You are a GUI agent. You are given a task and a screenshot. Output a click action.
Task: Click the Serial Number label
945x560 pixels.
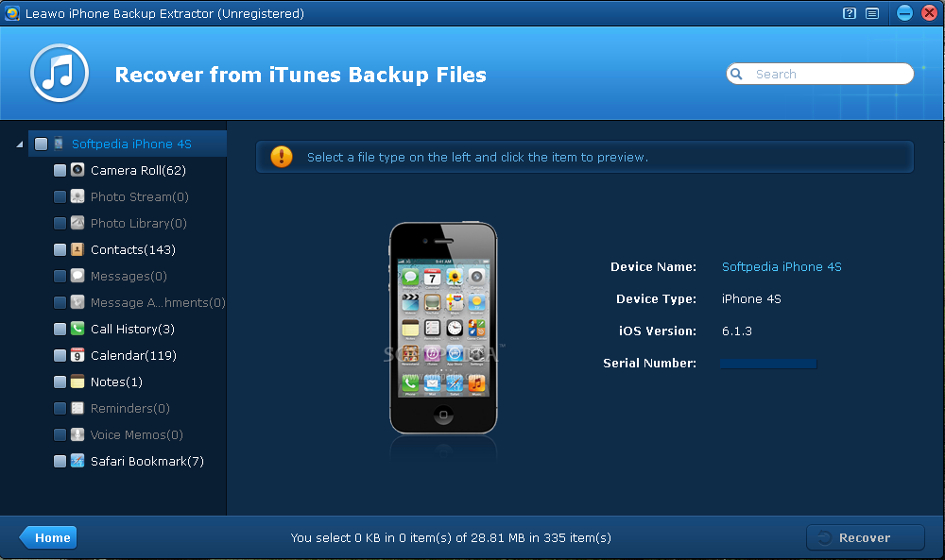click(x=650, y=363)
